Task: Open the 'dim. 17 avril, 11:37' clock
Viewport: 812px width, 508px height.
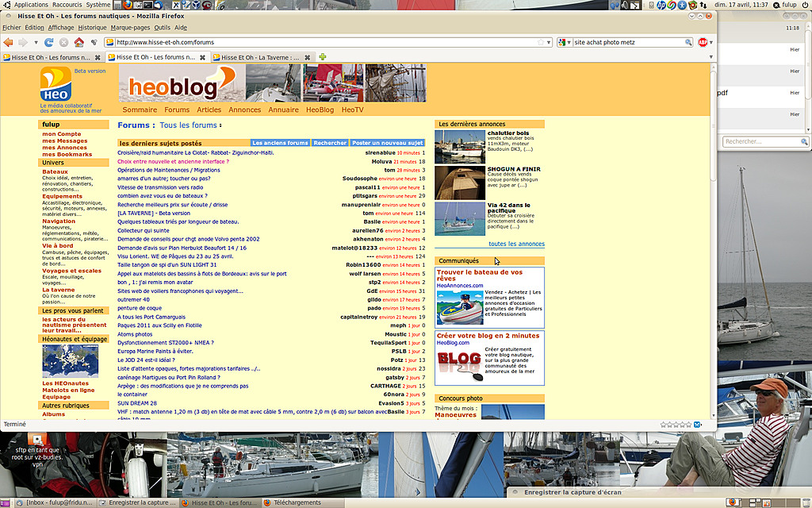Action: coord(741,5)
